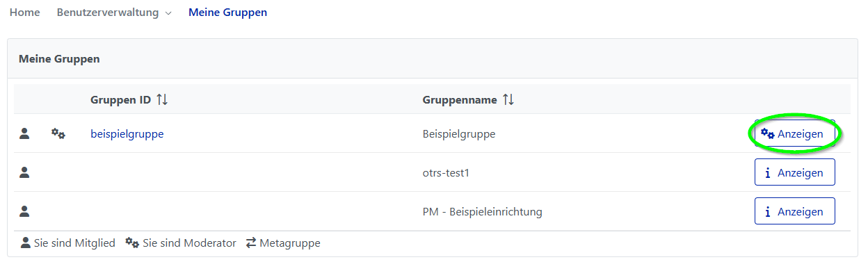Click member icon in beispielgruppe row
Image resolution: width=868 pixels, height=262 pixels.
click(x=24, y=133)
